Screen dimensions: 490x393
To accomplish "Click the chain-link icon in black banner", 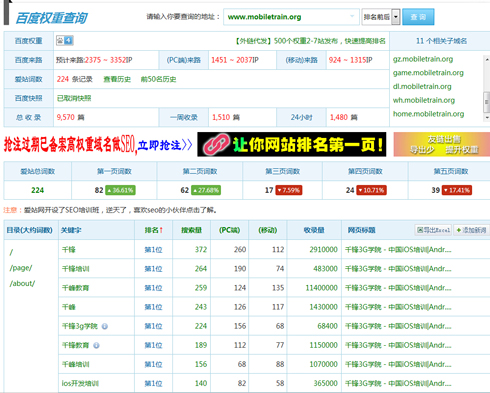I will [x=217, y=144].
